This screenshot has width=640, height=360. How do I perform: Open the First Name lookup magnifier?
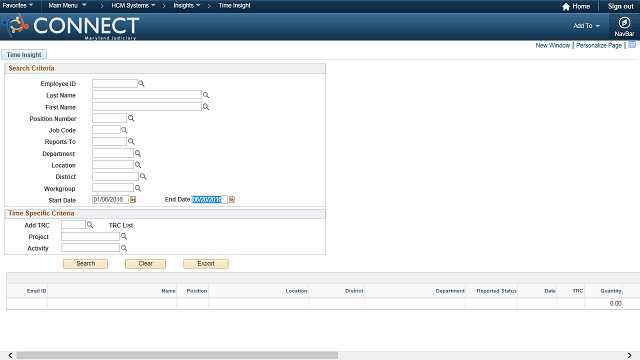206,107
